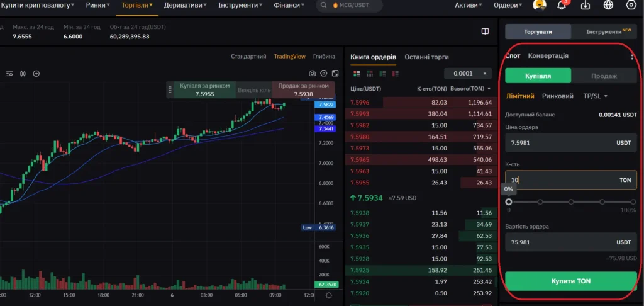Click the last price 7.5934 in order book
The width and height of the screenshot is (644, 306).
366,198
